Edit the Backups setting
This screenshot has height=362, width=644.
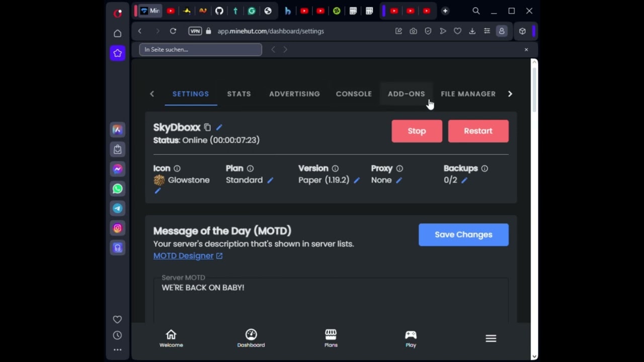point(464,180)
